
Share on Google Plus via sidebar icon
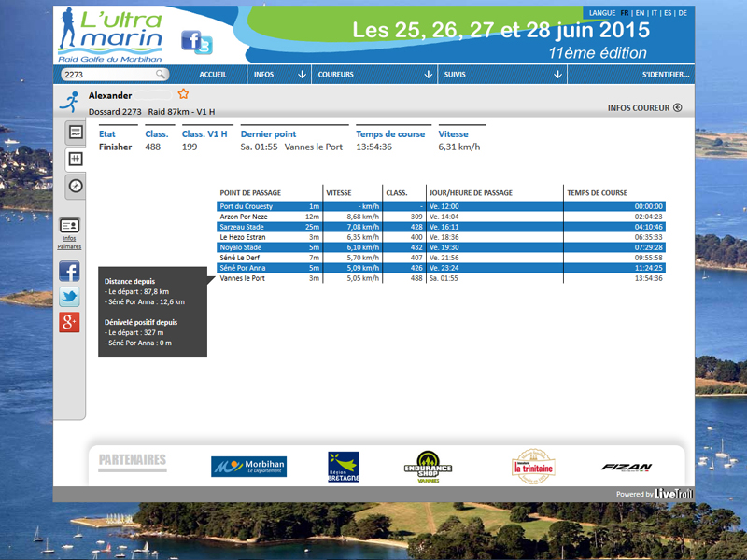click(69, 323)
